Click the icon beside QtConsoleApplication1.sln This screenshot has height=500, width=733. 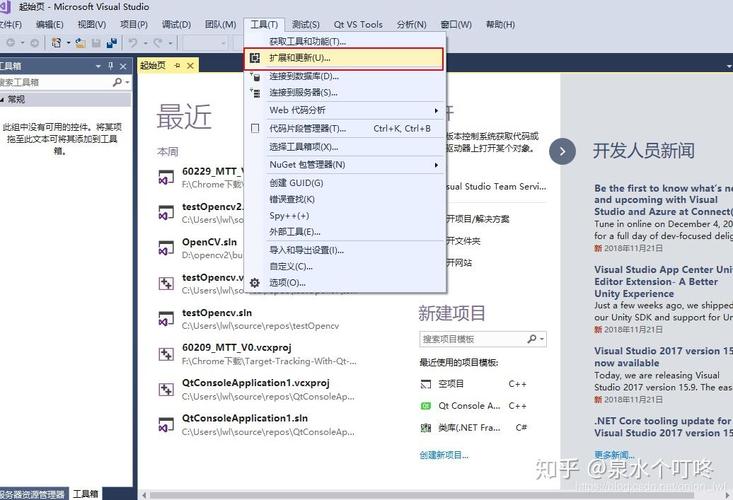click(166, 424)
